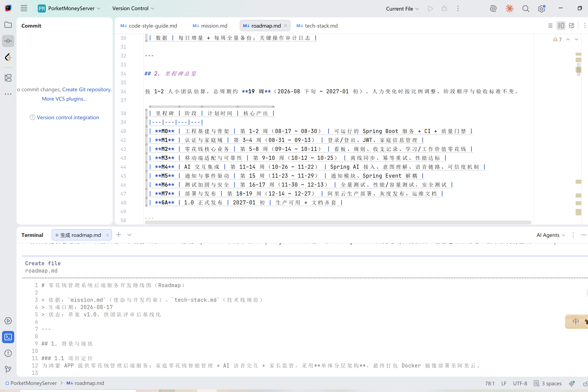
Task: Go to next highlighted problem
Action: coord(576,39)
